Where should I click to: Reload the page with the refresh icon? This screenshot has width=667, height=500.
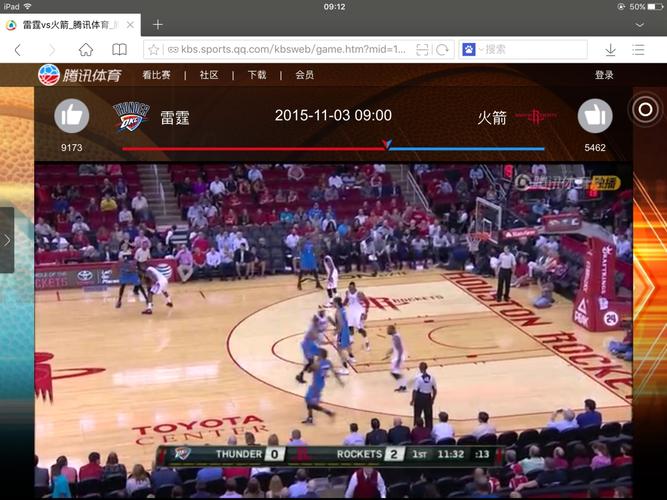pos(442,49)
